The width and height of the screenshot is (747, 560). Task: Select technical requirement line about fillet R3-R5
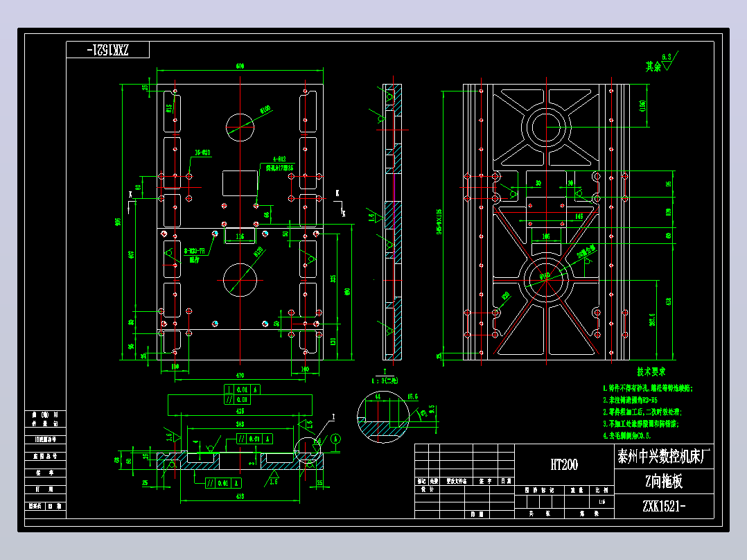631,400
